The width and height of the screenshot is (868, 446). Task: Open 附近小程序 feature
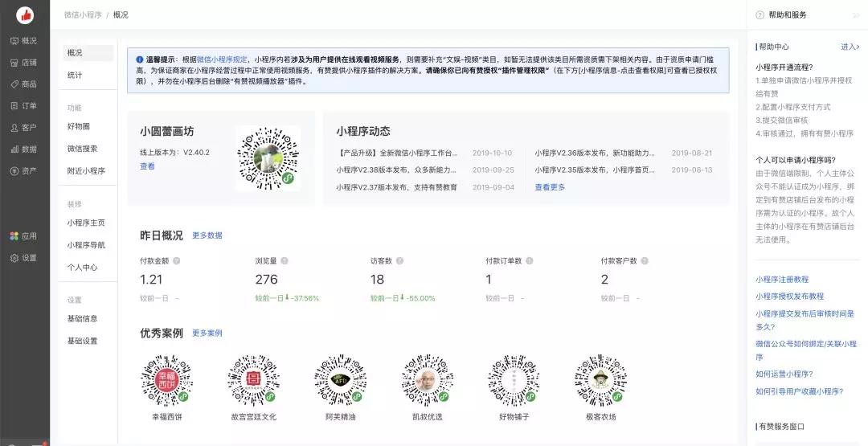coord(86,171)
